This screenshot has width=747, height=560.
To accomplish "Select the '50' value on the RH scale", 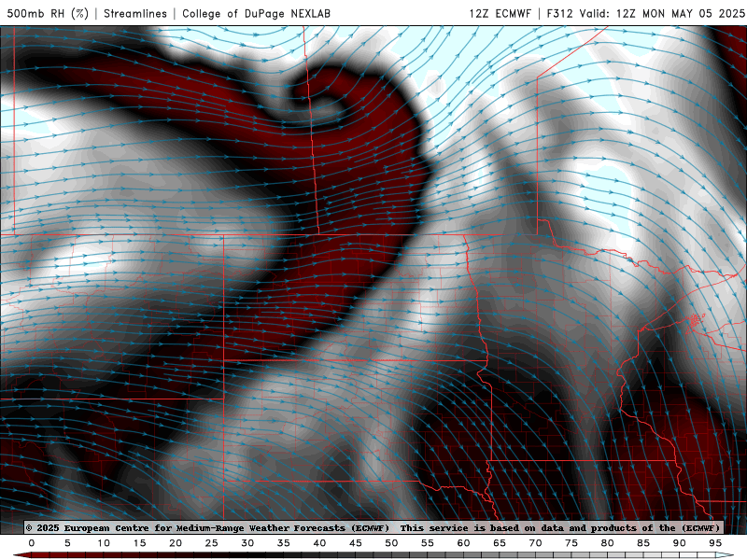I will 391,543.
